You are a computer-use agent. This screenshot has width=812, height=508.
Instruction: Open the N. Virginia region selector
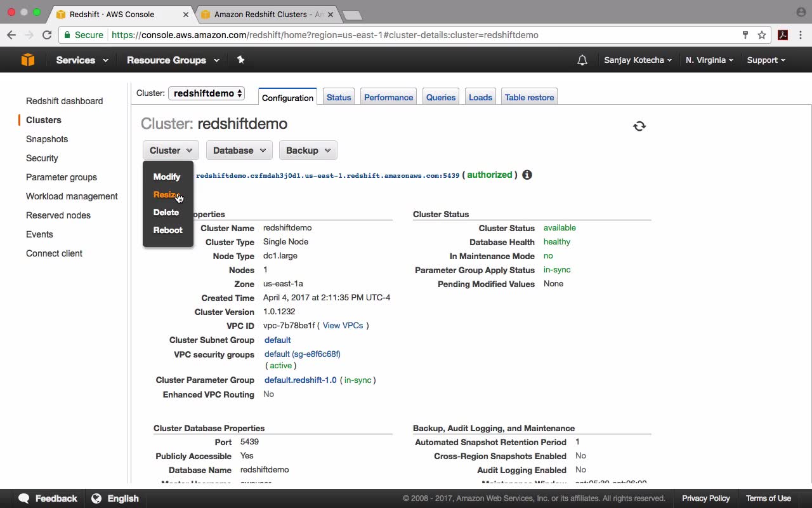click(x=709, y=60)
